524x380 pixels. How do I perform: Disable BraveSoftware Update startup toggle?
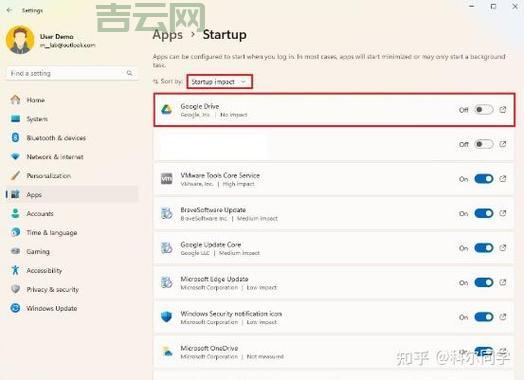click(x=484, y=213)
